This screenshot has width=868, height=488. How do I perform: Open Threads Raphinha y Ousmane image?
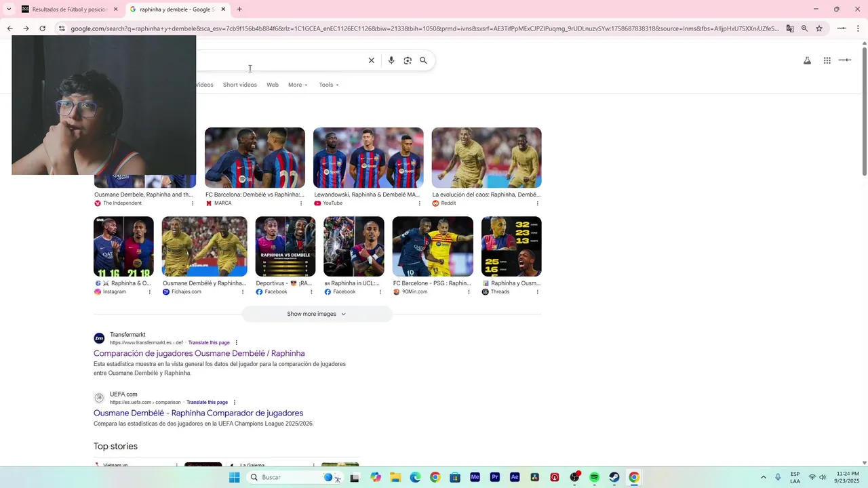[x=511, y=247]
